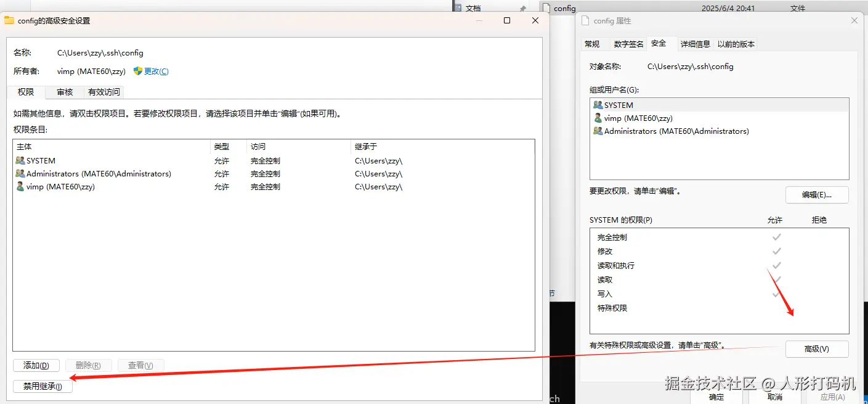868x404 pixels.
Task: Click the 主体 column header
Action: pyautogui.click(x=112, y=147)
